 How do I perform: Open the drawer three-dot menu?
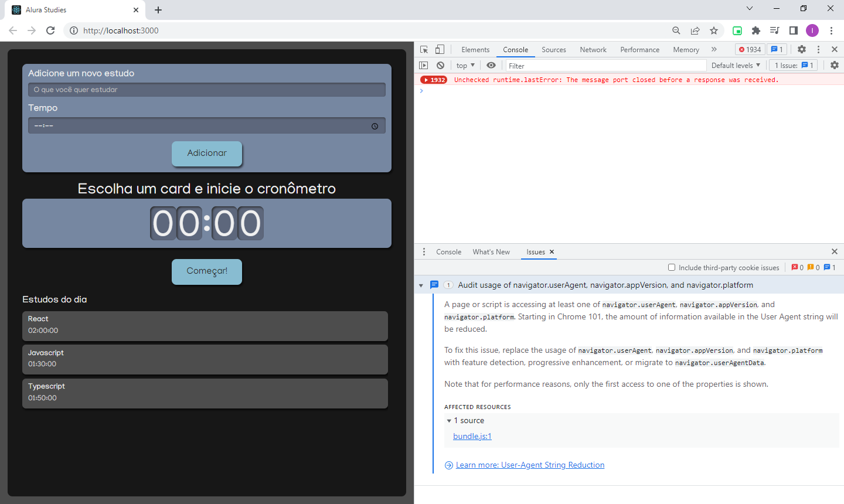pos(424,252)
